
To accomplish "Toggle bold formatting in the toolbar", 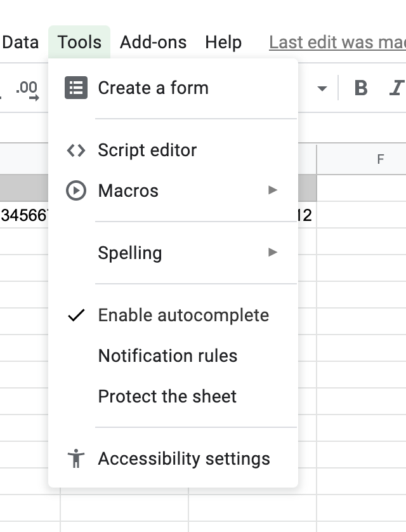I will click(361, 88).
